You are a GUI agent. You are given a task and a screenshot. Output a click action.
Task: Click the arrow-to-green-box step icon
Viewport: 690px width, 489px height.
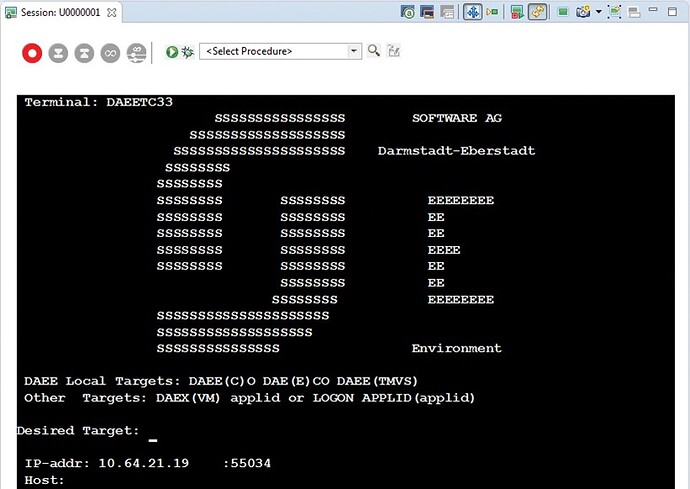[492, 12]
